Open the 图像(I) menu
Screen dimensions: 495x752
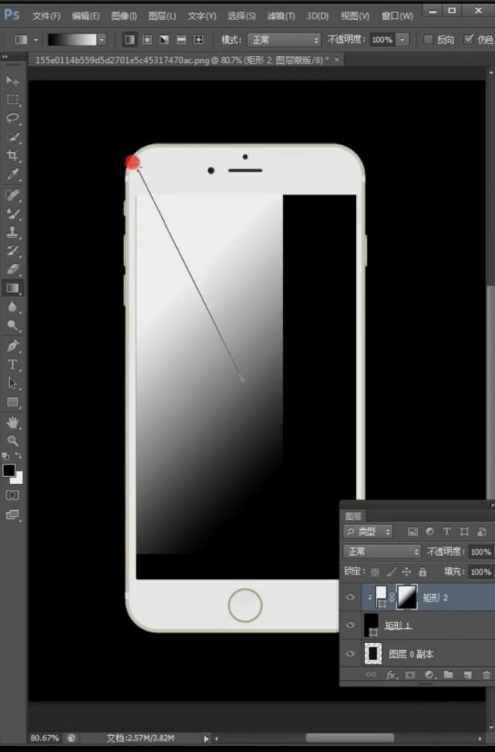124,16
